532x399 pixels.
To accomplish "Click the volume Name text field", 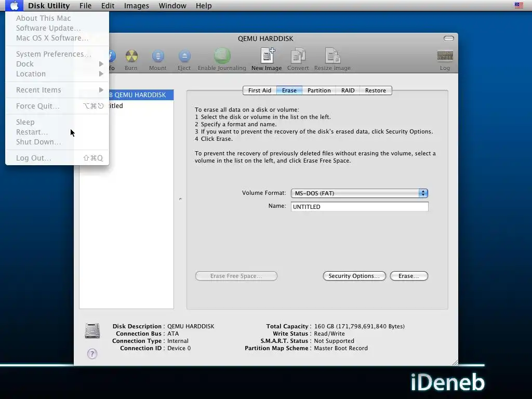I will 360,207.
